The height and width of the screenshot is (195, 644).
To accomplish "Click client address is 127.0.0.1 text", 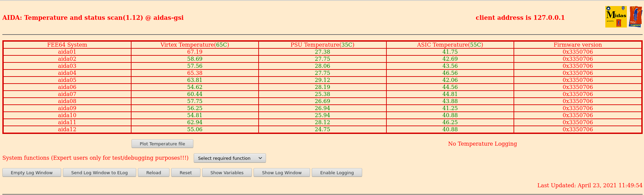I will coord(520,17).
